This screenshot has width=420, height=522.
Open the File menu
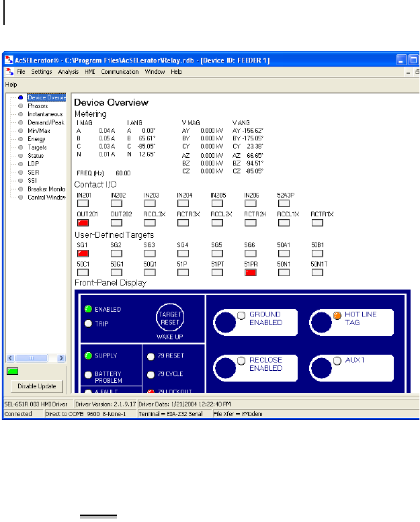coord(21,72)
